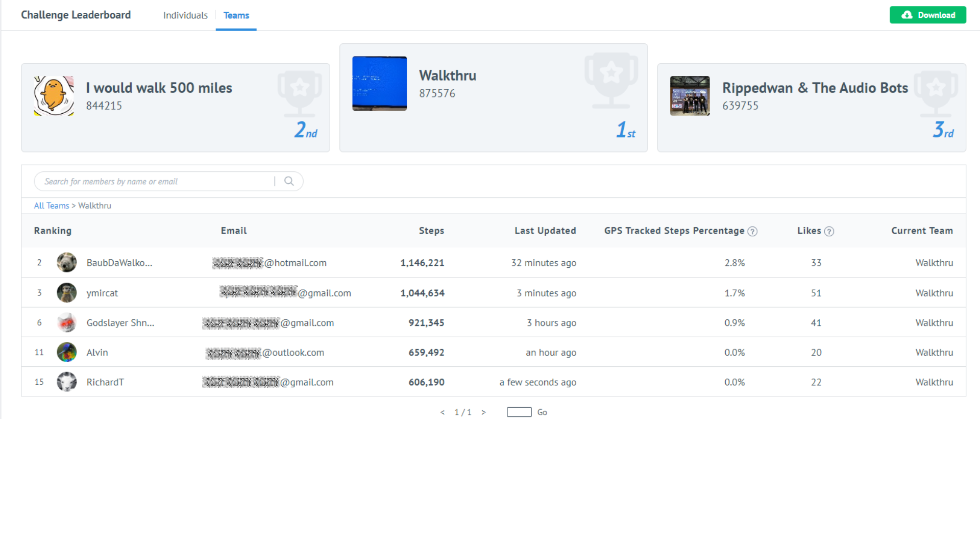
Task: Select Alvin member name
Action: [x=97, y=352]
